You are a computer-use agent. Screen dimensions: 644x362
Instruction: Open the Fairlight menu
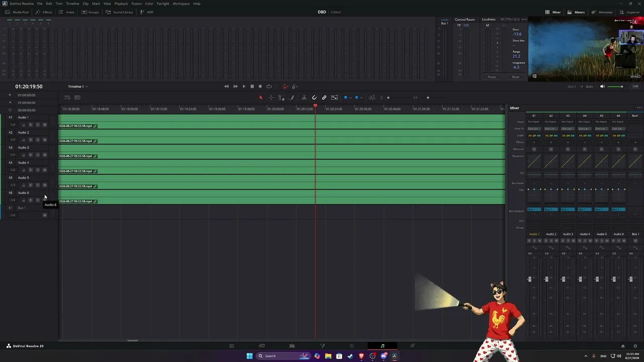[163, 4]
